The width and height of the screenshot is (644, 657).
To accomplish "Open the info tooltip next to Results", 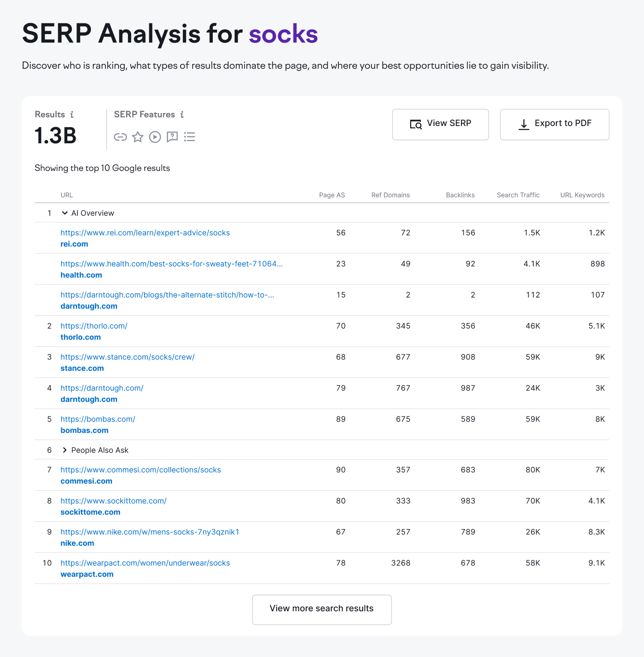I will [x=71, y=114].
